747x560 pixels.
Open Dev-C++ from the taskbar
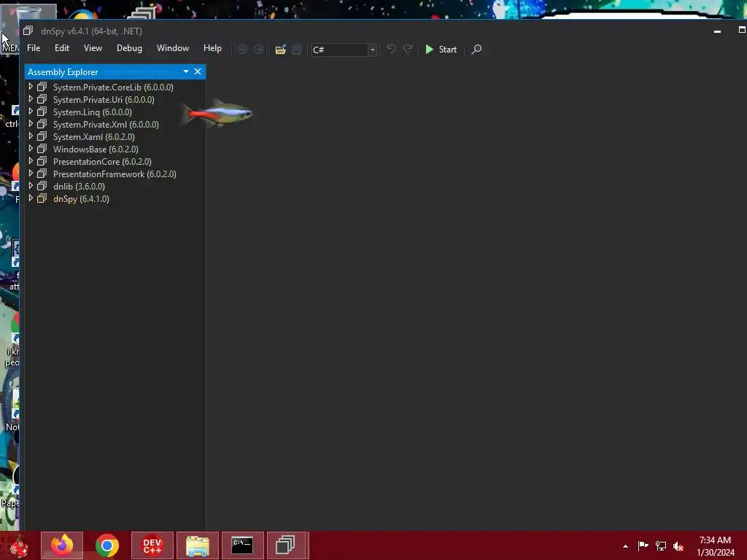tap(152, 545)
